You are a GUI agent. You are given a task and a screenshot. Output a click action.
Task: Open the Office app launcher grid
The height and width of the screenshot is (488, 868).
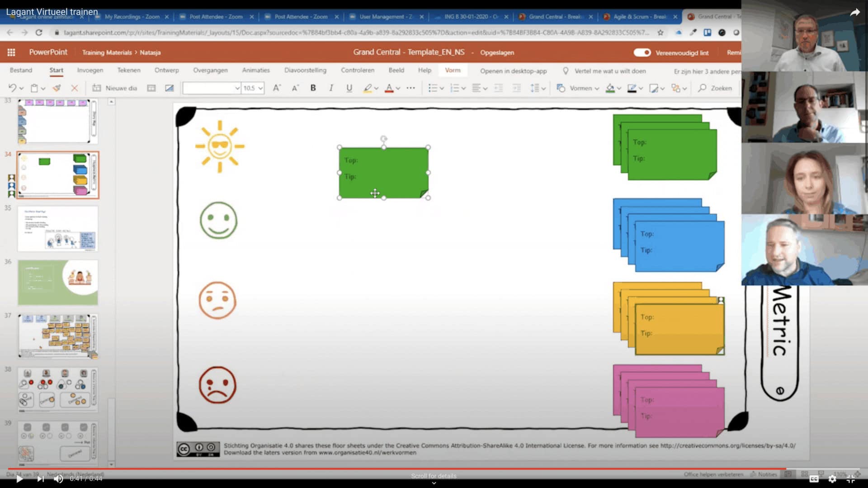click(11, 52)
